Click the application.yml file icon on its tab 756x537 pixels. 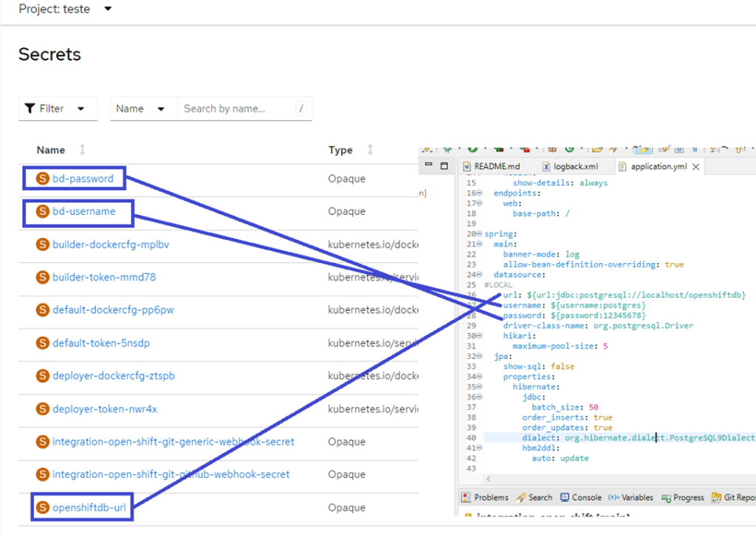[x=622, y=166]
